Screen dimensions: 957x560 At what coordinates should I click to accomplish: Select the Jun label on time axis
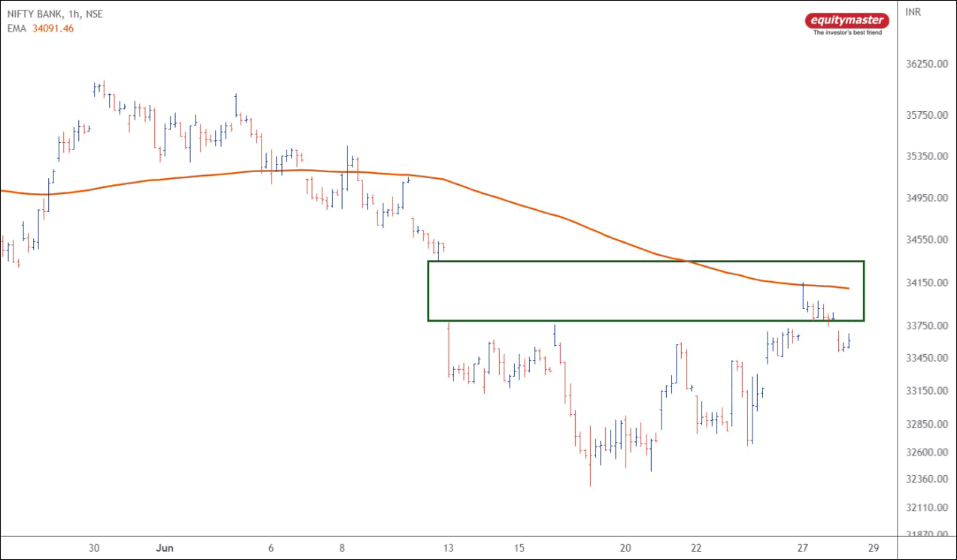click(163, 548)
